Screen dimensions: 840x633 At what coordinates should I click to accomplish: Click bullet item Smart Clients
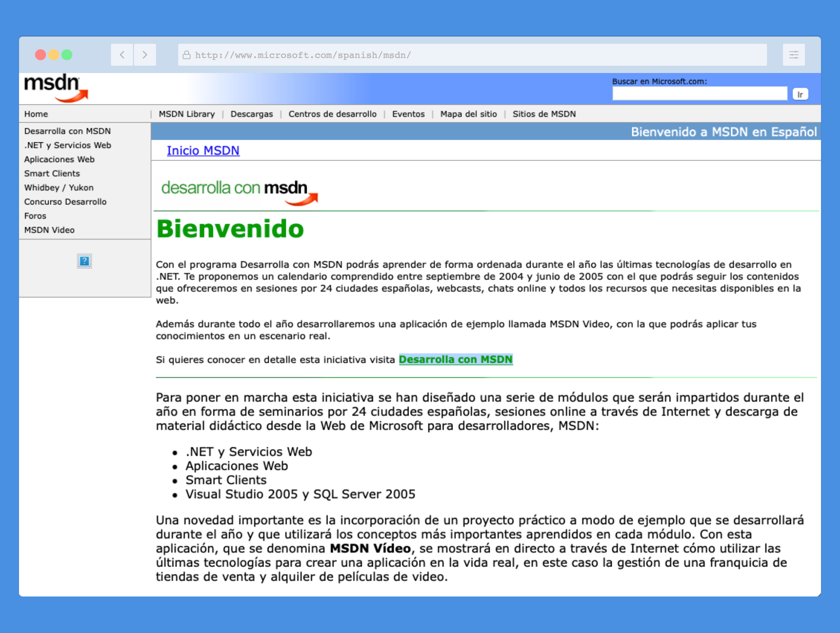226,480
